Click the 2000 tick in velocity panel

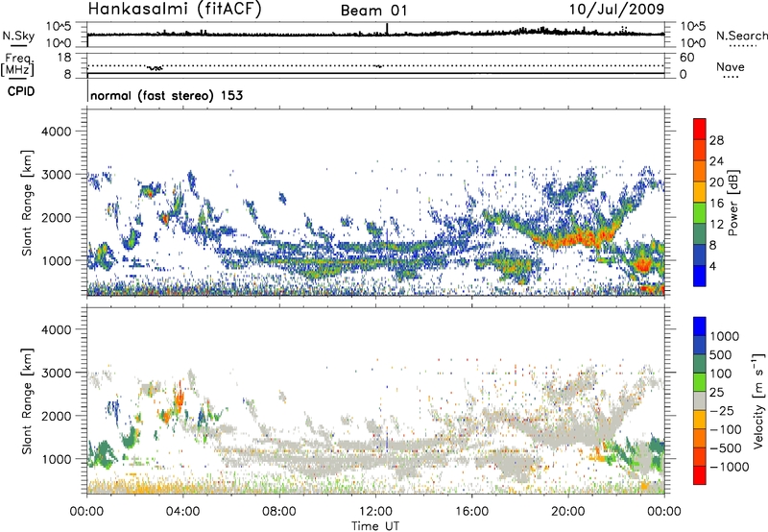pos(57,416)
